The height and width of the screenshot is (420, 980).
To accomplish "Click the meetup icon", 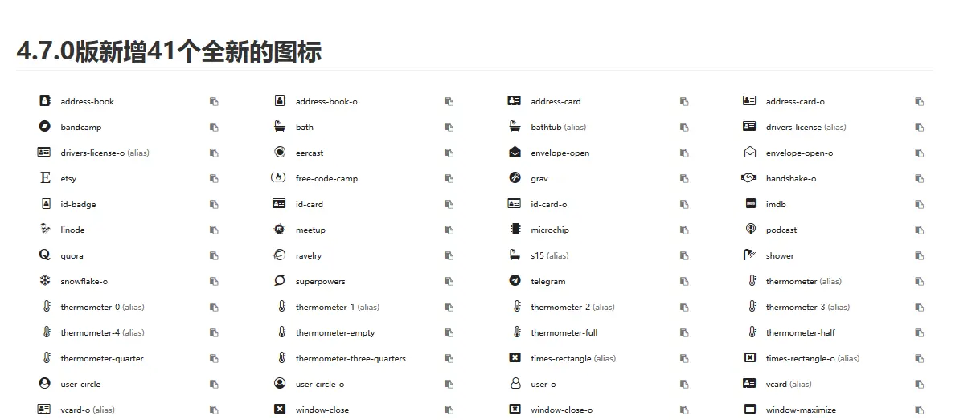I will pyautogui.click(x=280, y=230).
